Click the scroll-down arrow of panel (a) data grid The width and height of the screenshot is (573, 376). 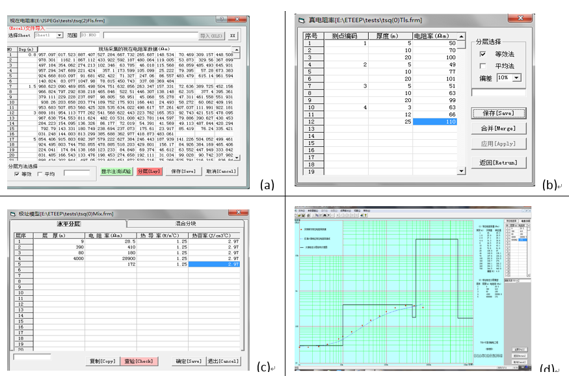coord(237,157)
